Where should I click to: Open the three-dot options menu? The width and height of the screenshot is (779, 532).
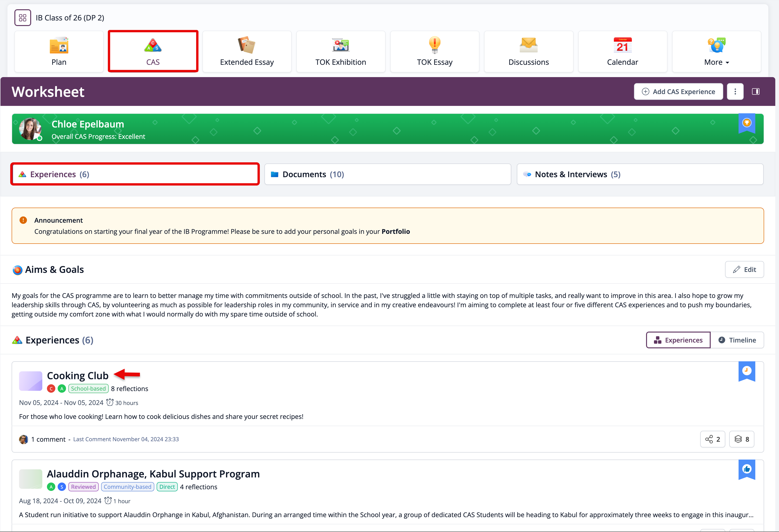(x=735, y=92)
